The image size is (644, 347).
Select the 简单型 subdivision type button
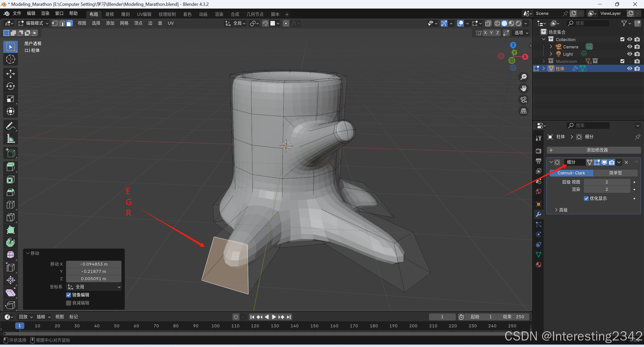click(615, 173)
